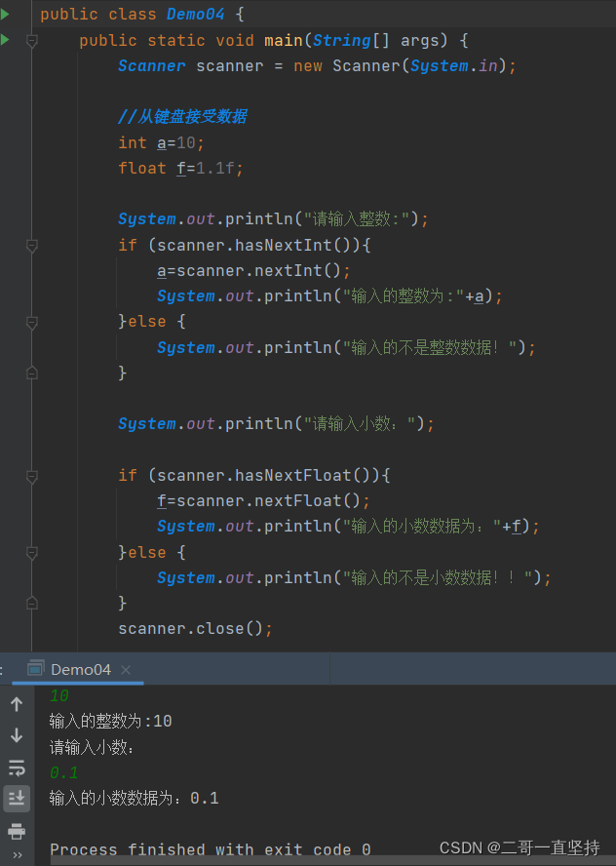Viewport: 616px width, 866px height.
Task: Toggle scroll to end of console
Action: click(17, 798)
